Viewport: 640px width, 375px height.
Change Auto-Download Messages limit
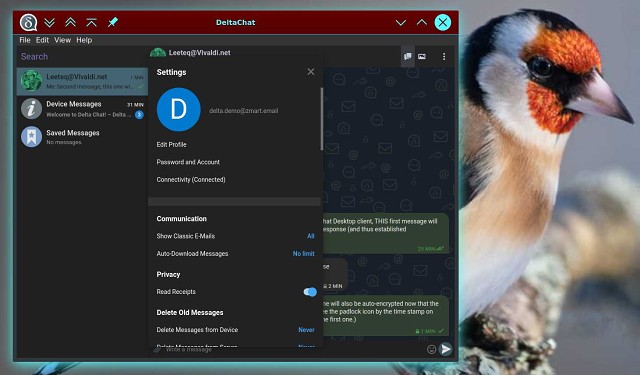point(235,253)
